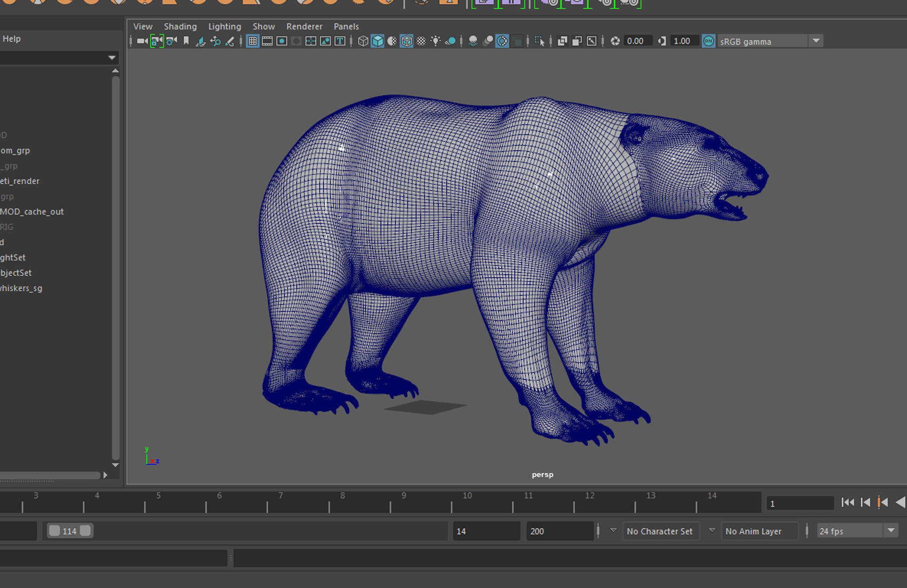Toggle the color management ON button
This screenshot has height=588, width=907.
click(x=709, y=41)
